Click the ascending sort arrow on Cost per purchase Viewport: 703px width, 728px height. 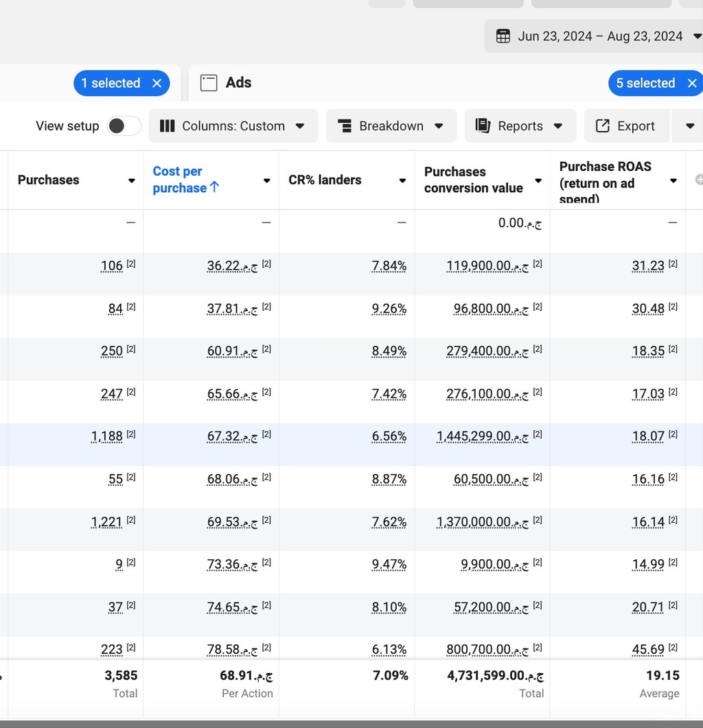coord(214,187)
